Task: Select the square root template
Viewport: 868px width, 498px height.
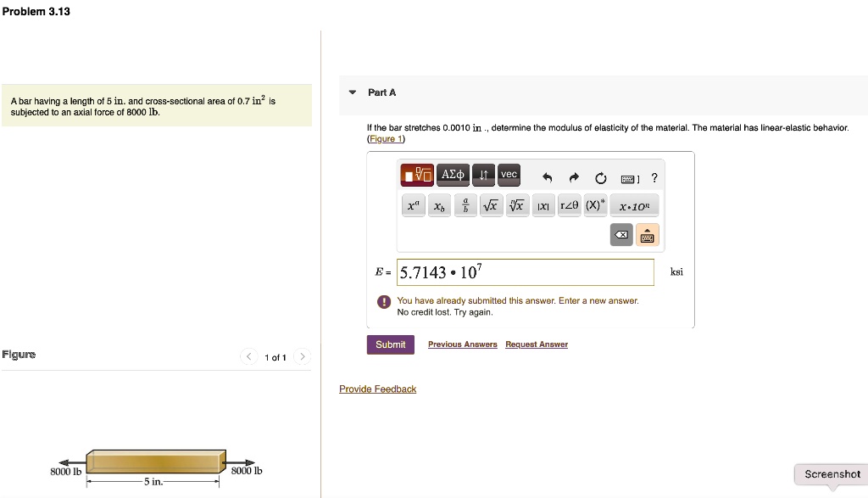Action: click(x=491, y=204)
